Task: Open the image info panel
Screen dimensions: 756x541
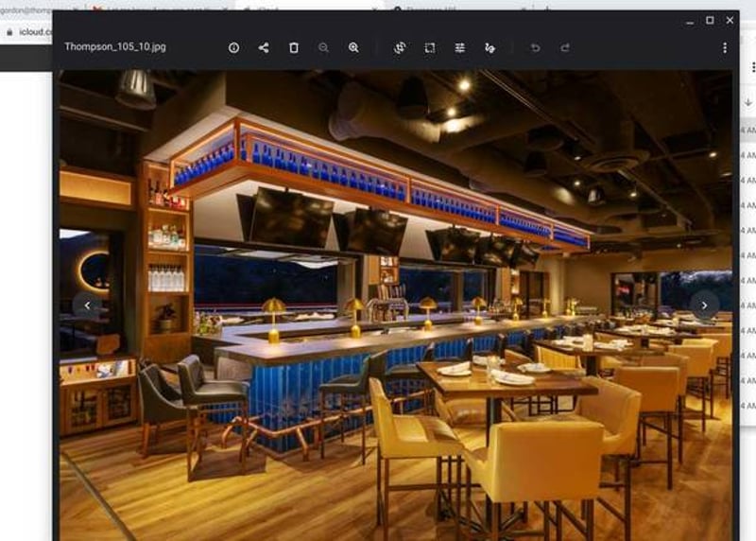Action: click(x=233, y=47)
